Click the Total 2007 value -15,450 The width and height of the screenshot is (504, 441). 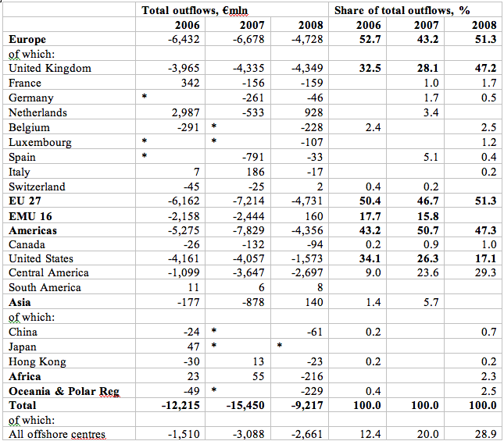[245, 405]
